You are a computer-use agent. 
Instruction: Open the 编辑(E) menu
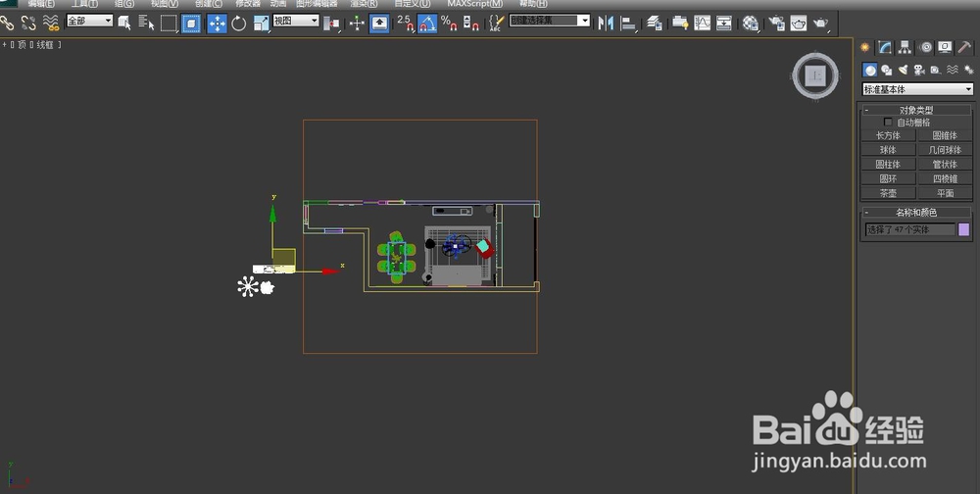click(x=40, y=4)
